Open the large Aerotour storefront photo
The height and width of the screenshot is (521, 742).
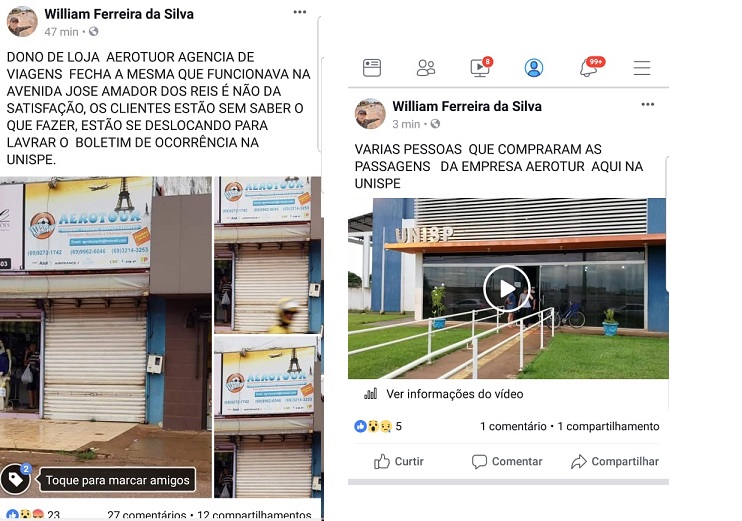[x=106, y=337]
